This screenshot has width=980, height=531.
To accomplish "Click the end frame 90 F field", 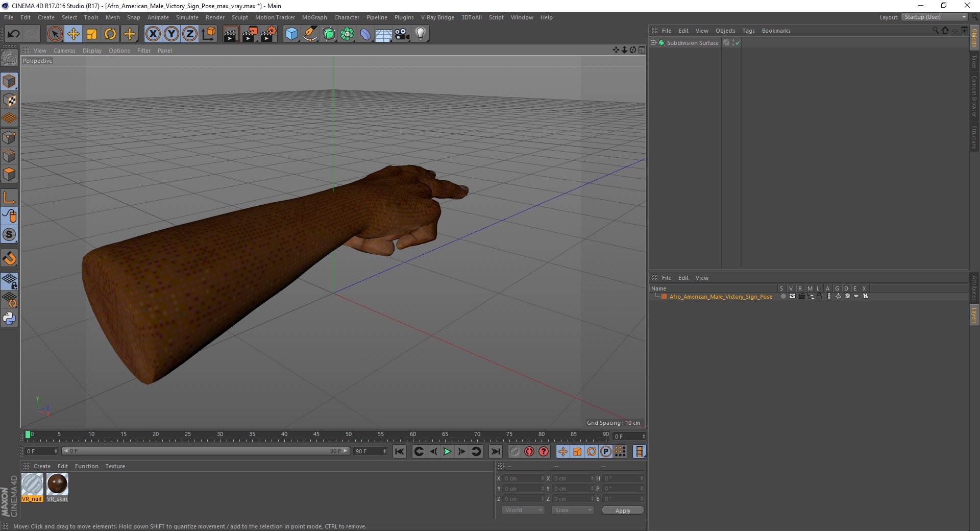I will click(x=370, y=451).
